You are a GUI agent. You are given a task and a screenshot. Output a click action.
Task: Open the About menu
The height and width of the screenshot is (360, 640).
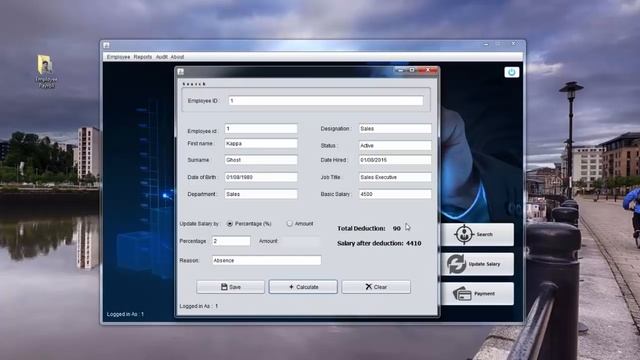(177, 57)
